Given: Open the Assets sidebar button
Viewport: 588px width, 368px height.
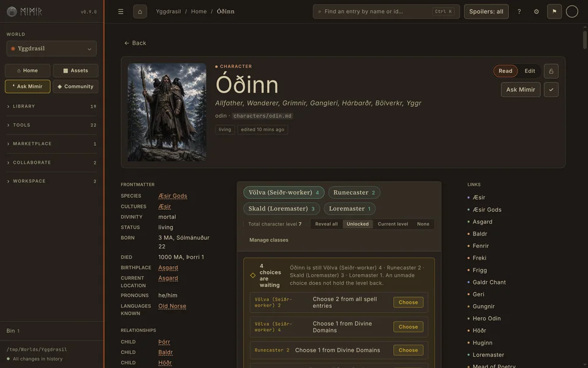Looking at the screenshot, I should point(75,71).
